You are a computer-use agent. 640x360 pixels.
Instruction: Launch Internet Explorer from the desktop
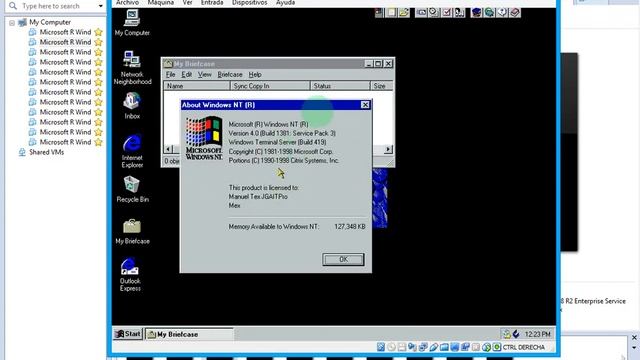click(x=132, y=151)
